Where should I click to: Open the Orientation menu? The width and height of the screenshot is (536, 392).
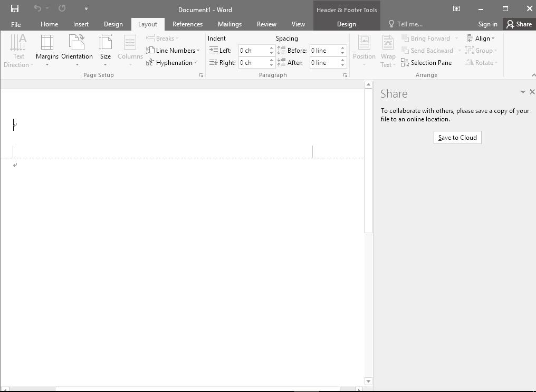[77, 51]
